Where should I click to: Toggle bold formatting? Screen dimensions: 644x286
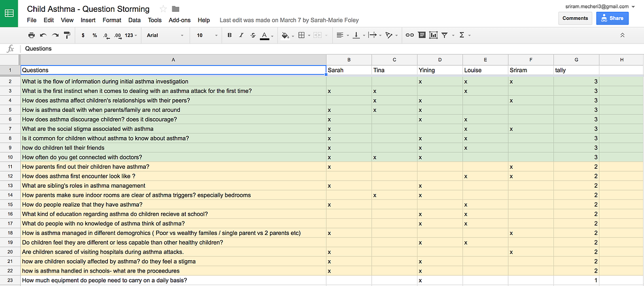230,35
